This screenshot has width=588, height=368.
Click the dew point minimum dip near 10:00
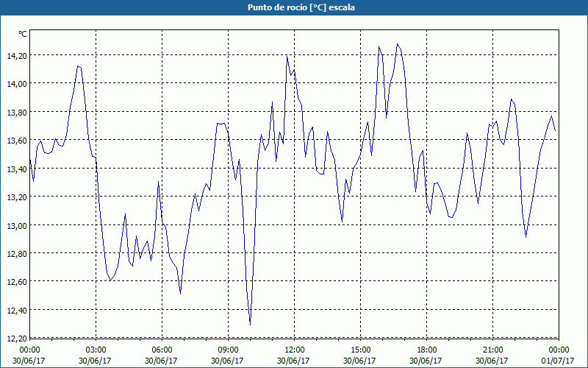point(250,325)
